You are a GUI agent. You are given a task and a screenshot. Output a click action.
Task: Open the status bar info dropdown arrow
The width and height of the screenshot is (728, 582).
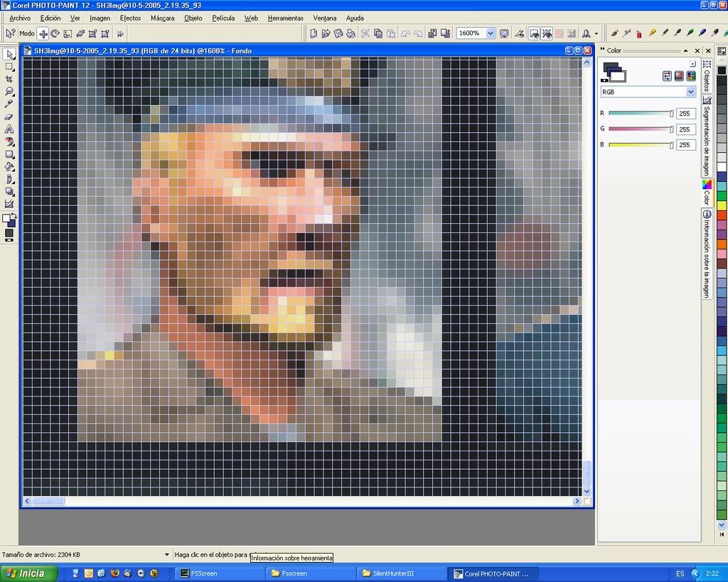[166, 554]
